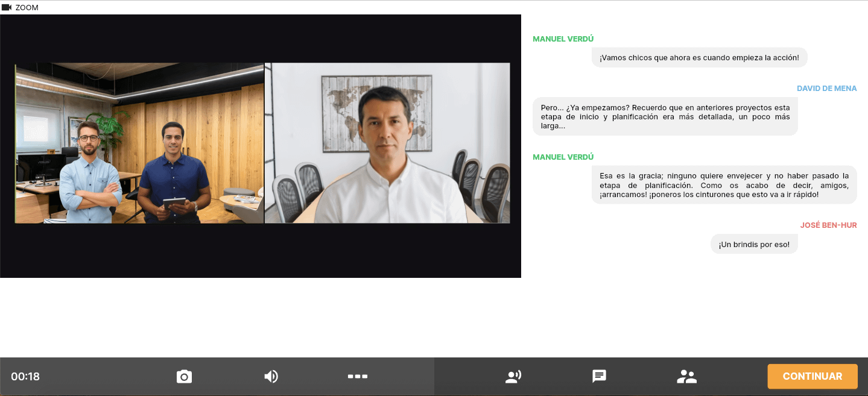Click the second MANUEL VERDÚ name label

(563, 157)
